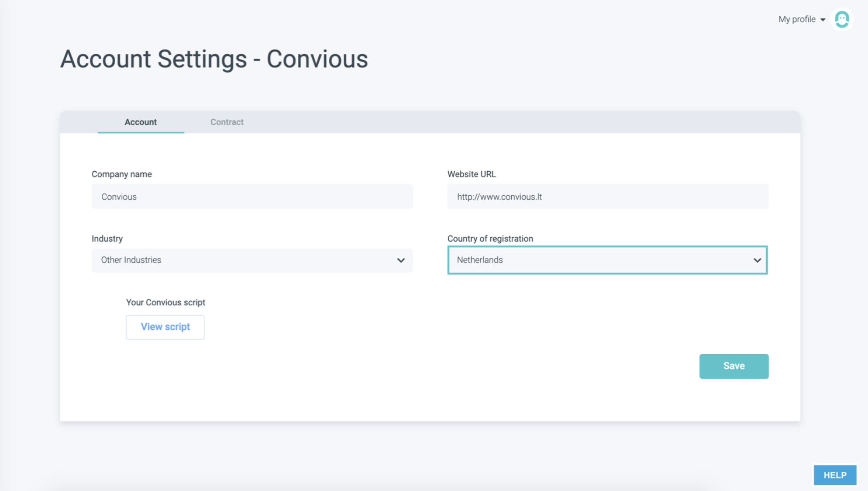Click the Industry field label

coord(107,239)
